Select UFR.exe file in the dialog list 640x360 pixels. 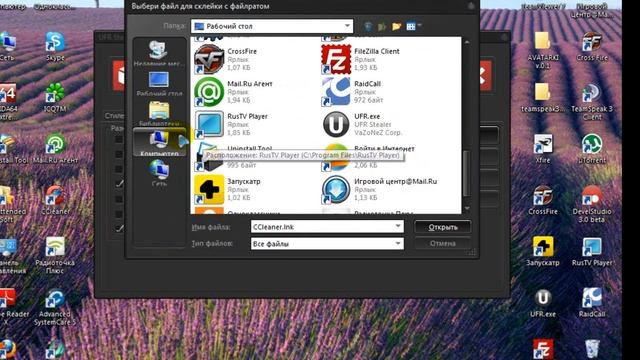(x=362, y=124)
